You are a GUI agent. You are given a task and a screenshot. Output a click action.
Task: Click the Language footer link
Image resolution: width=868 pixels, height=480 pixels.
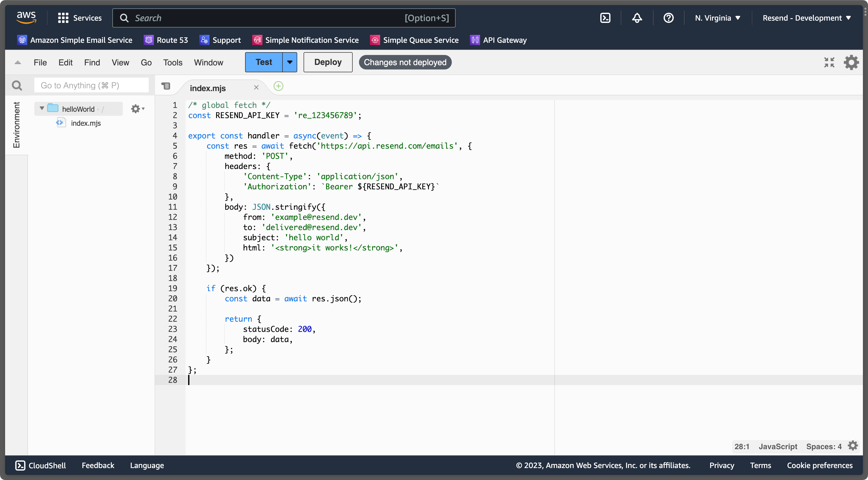click(x=147, y=465)
